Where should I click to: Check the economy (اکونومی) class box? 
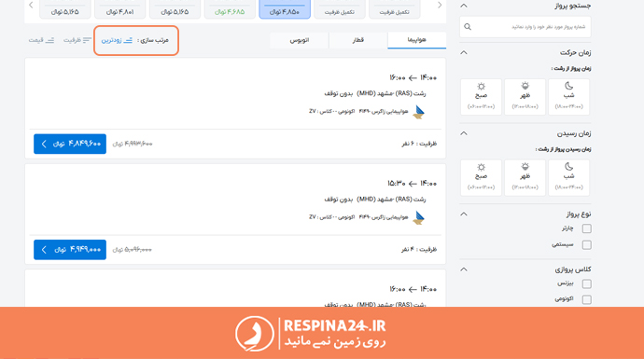click(586, 299)
